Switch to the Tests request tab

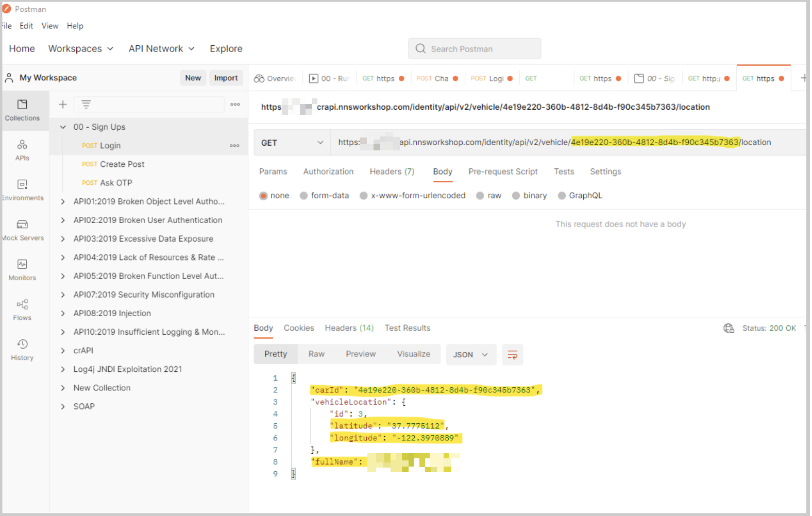click(x=564, y=171)
